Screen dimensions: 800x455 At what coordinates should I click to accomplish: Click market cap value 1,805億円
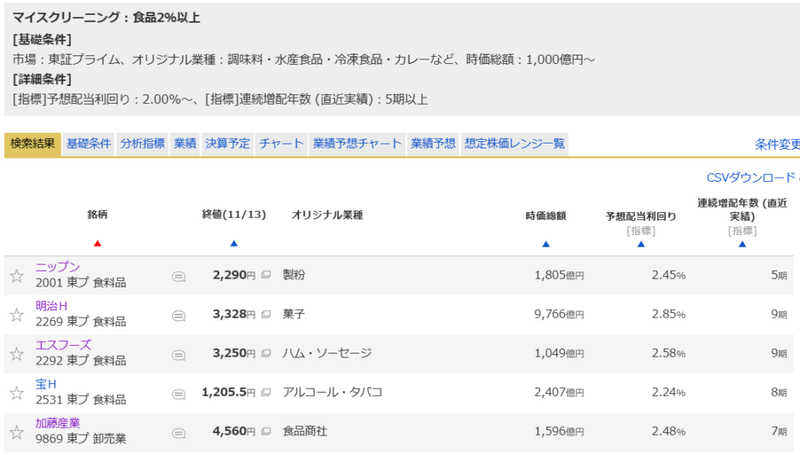coord(559,275)
